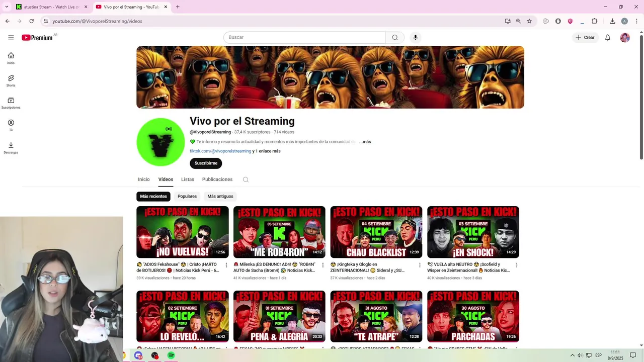Click the search magnifier button
This screenshot has width=644, height=362.
pos(395,37)
